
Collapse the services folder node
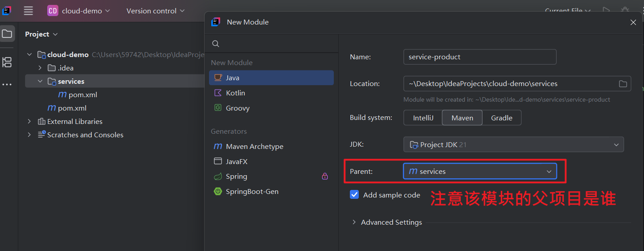pos(40,81)
